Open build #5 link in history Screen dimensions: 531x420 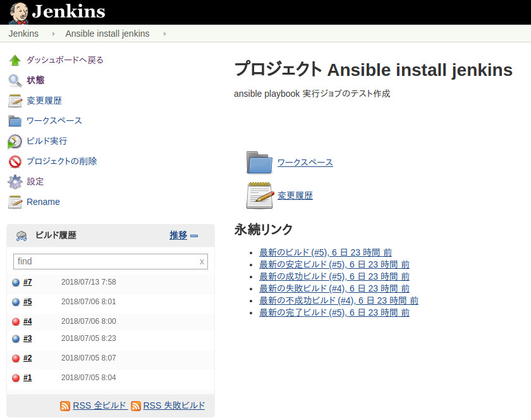[x=27, y=302]
